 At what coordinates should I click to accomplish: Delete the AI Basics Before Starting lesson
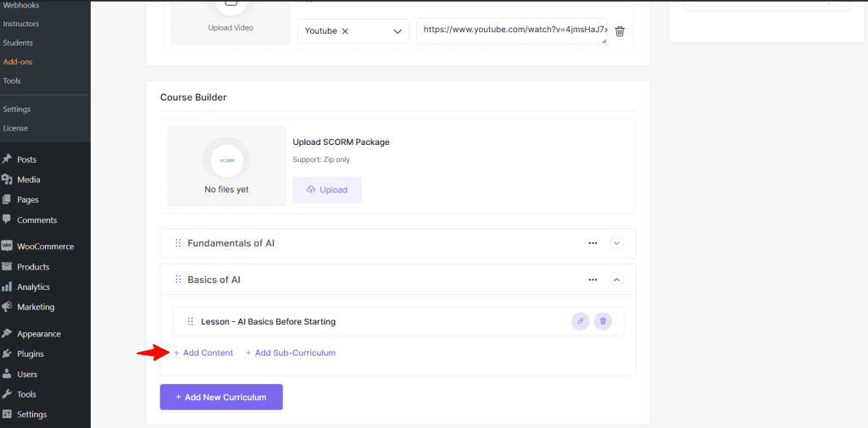[603, 321]
